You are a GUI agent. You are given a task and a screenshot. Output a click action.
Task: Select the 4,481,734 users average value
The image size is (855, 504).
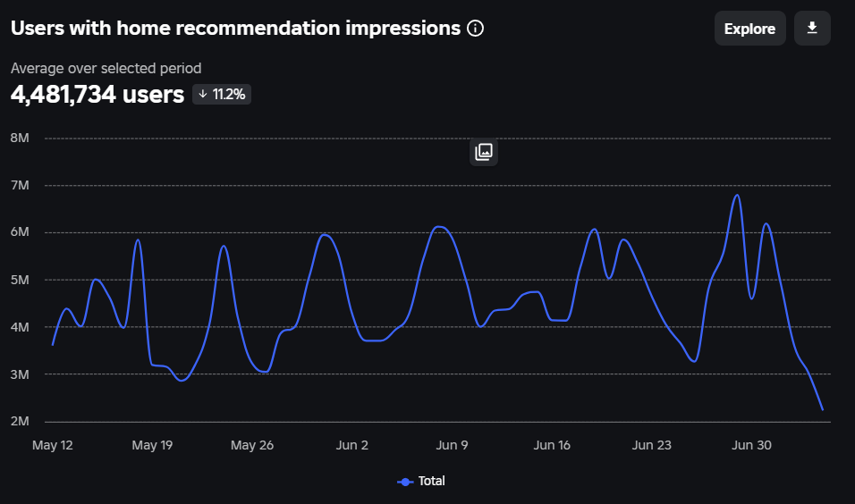97,94
